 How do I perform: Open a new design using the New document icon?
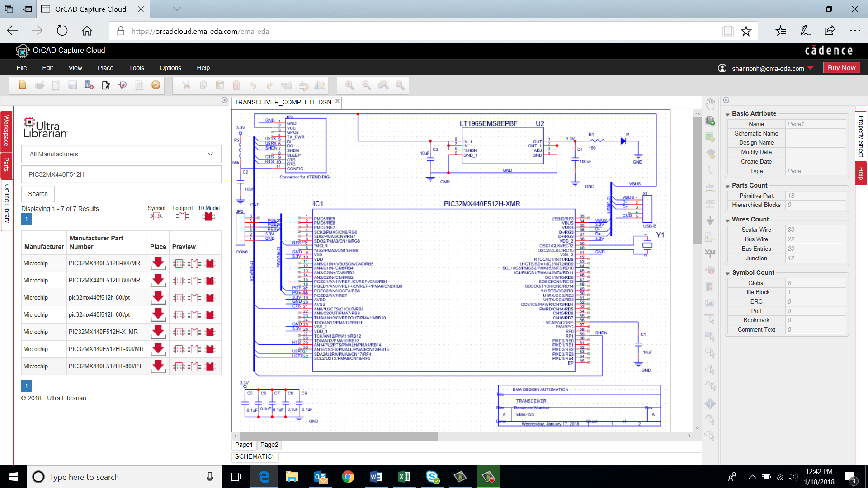coord(23,85)
